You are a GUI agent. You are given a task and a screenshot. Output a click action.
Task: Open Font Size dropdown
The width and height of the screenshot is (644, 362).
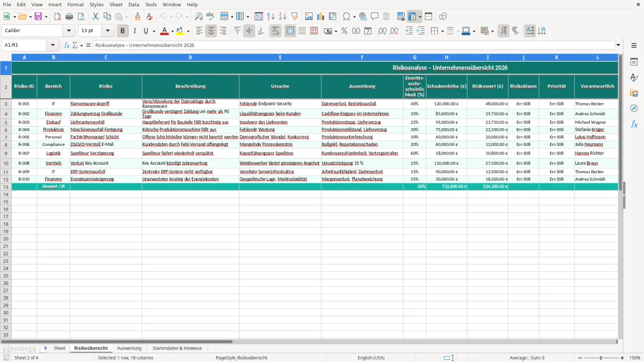[107, 31]
